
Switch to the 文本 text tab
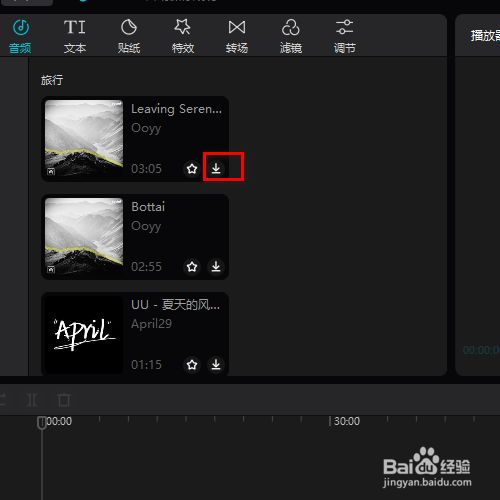[x=75, y=36]
